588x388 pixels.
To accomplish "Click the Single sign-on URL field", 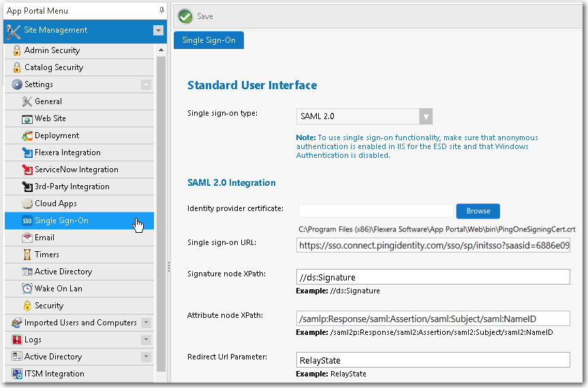I will tap(433, 245).
